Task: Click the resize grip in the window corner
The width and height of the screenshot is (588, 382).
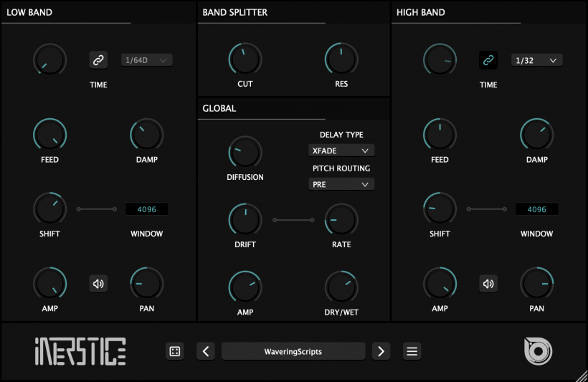Action: pyautogui.click(x=582, y=376)
